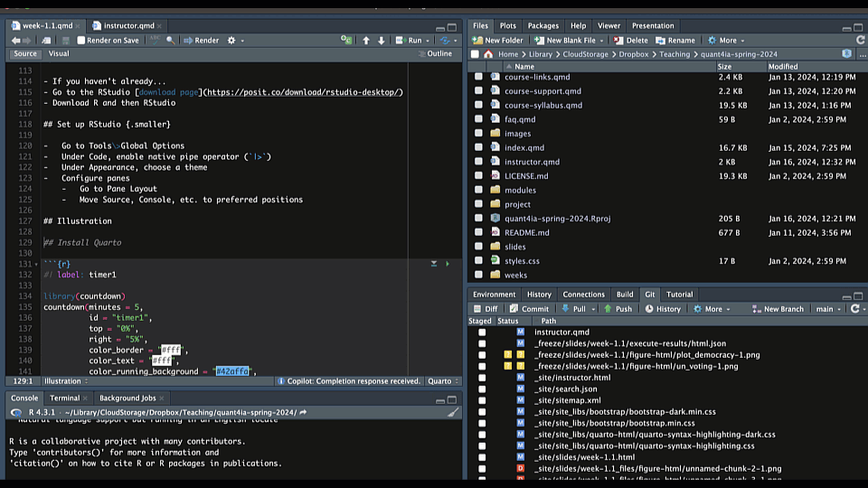Render the Quarto document
868x488 pixels.
pos(202,41)
